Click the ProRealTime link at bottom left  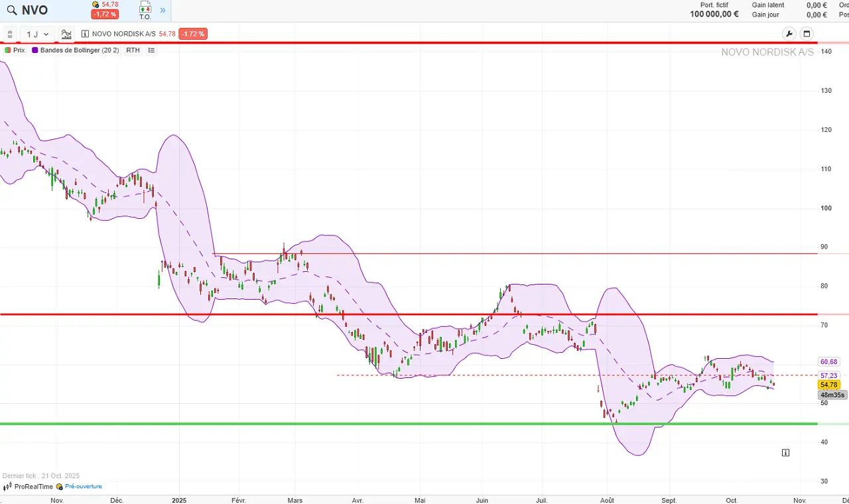[33, 486]
